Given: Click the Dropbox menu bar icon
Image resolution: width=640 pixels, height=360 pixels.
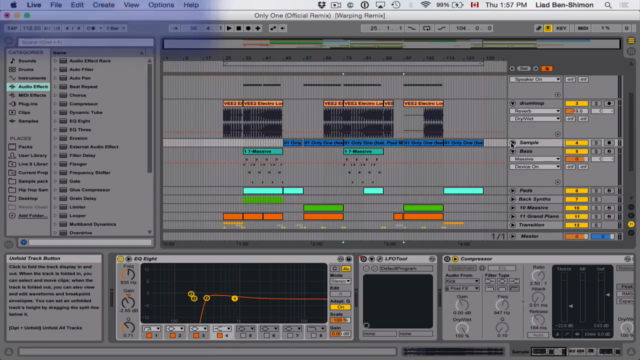Looking at the screenshot, I should coord(322,5).
